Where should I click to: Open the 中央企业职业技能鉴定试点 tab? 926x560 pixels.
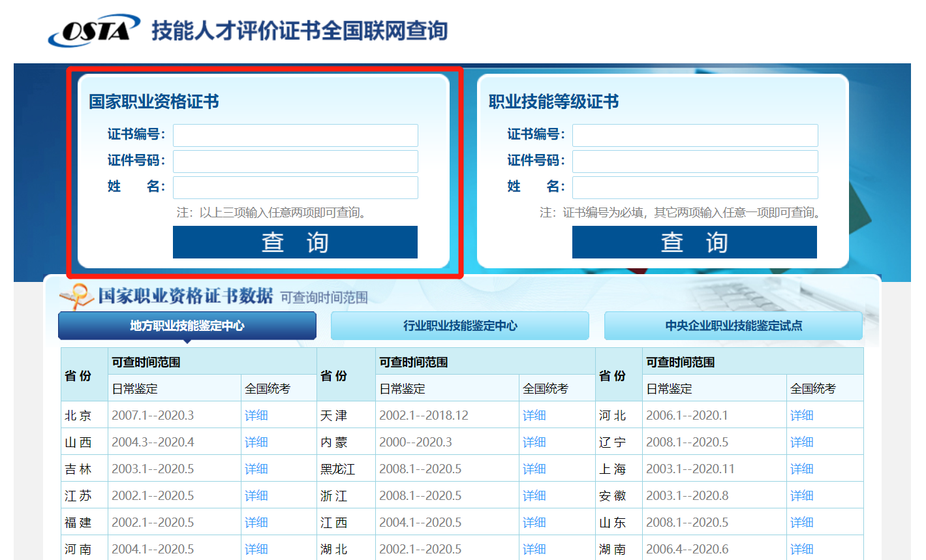click(733, 326)
